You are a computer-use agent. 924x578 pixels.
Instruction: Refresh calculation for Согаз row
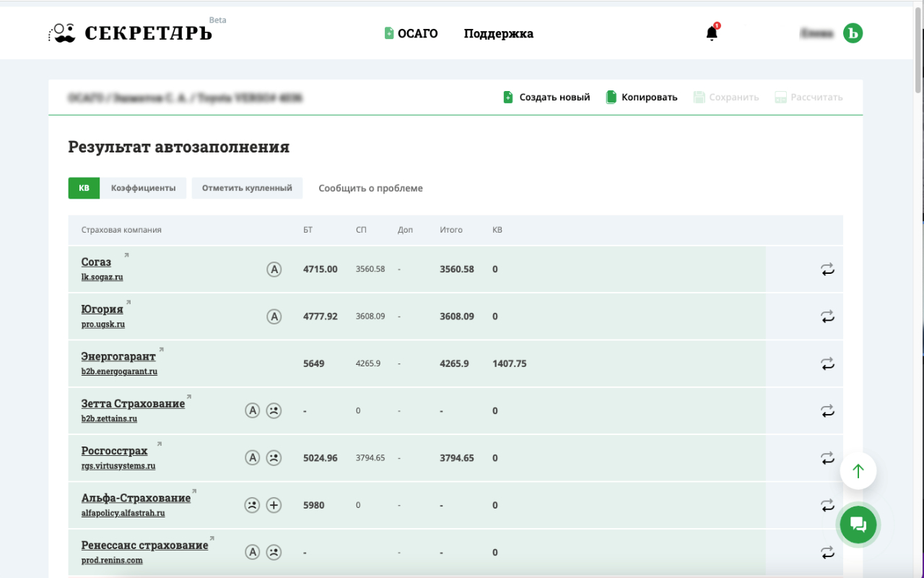click(x=827, y=269)
